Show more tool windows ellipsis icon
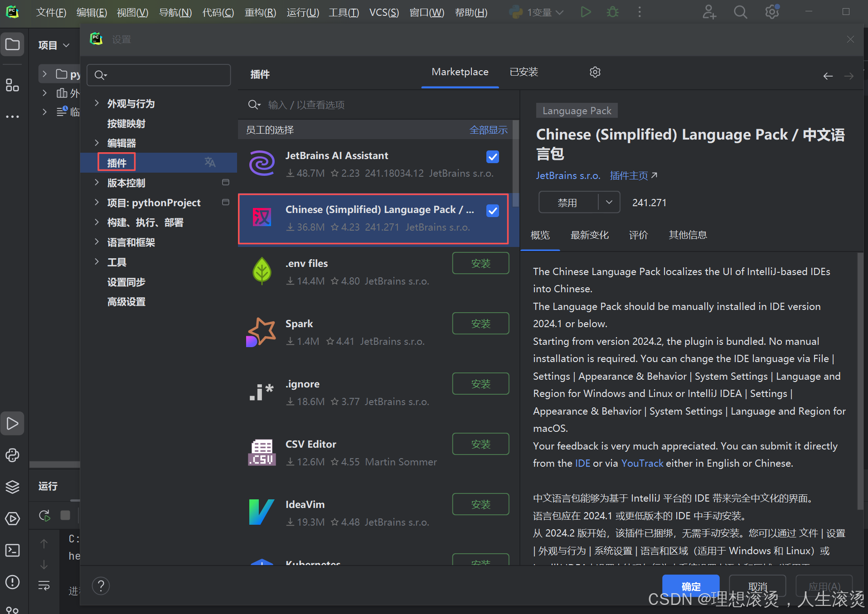The image size is (868, 614). pos(12,116)
